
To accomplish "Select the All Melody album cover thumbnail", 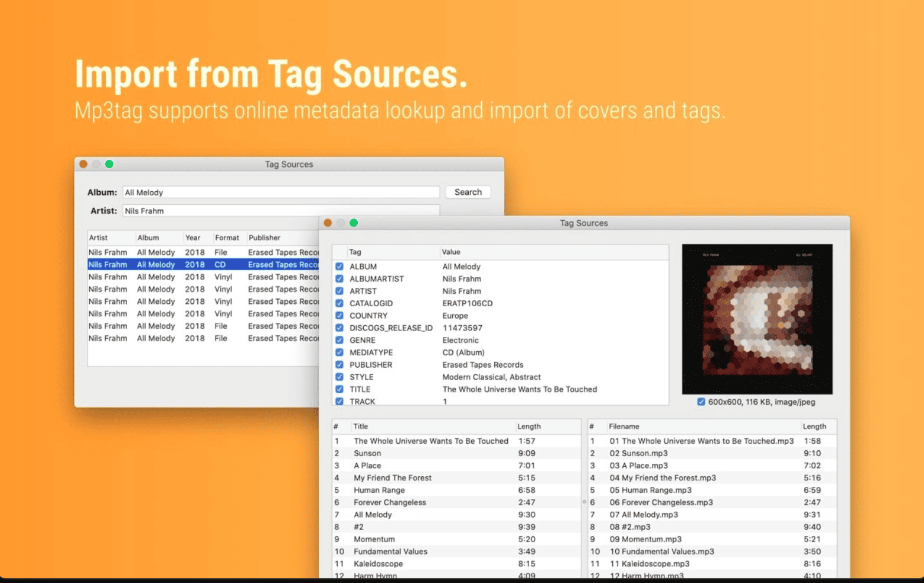I will pyautogui.click(x=758, y=319).
